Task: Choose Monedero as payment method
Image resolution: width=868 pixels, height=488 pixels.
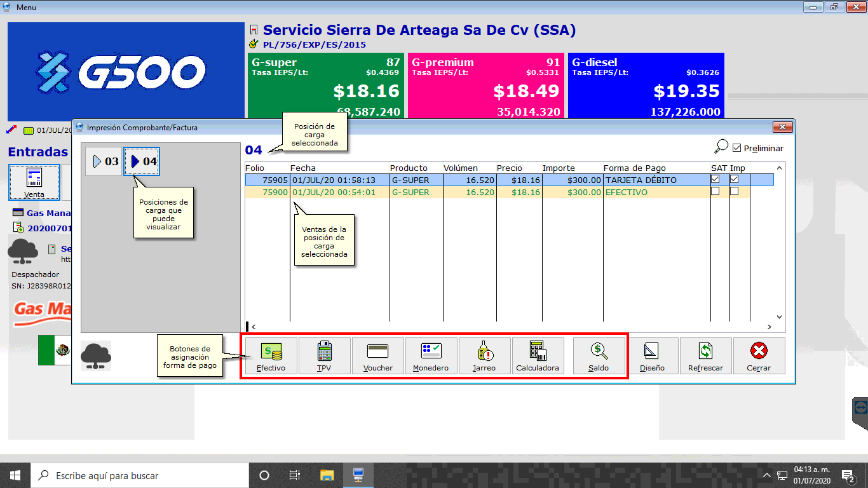Action: click(x=431, y=356)
